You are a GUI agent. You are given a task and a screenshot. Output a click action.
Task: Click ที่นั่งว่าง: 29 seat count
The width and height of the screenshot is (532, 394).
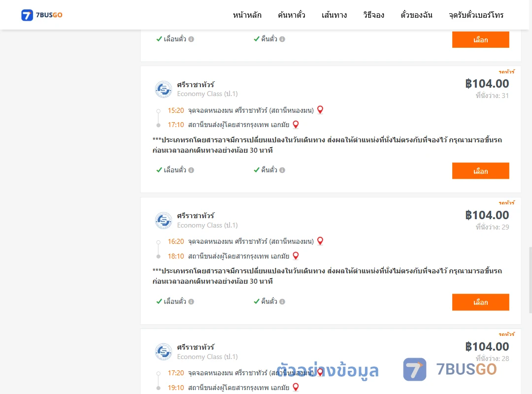click(x=492, y=227)
